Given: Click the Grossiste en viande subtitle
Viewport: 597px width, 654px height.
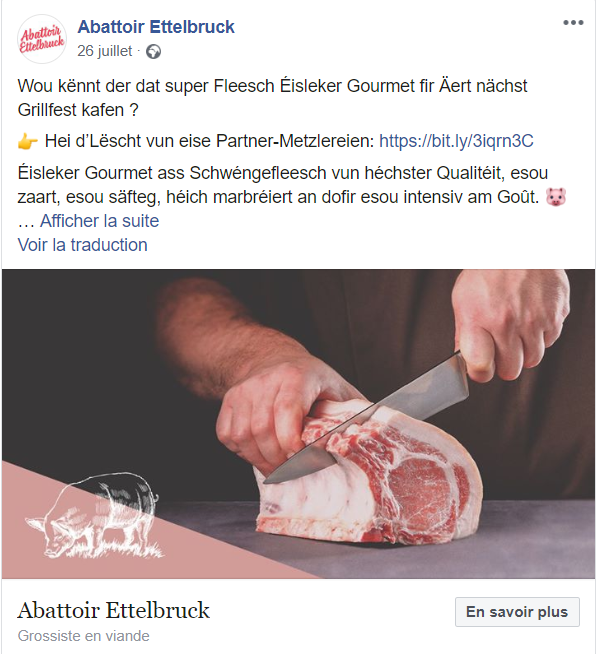Looking at the screenshot, I should click(x=83, y=636).
